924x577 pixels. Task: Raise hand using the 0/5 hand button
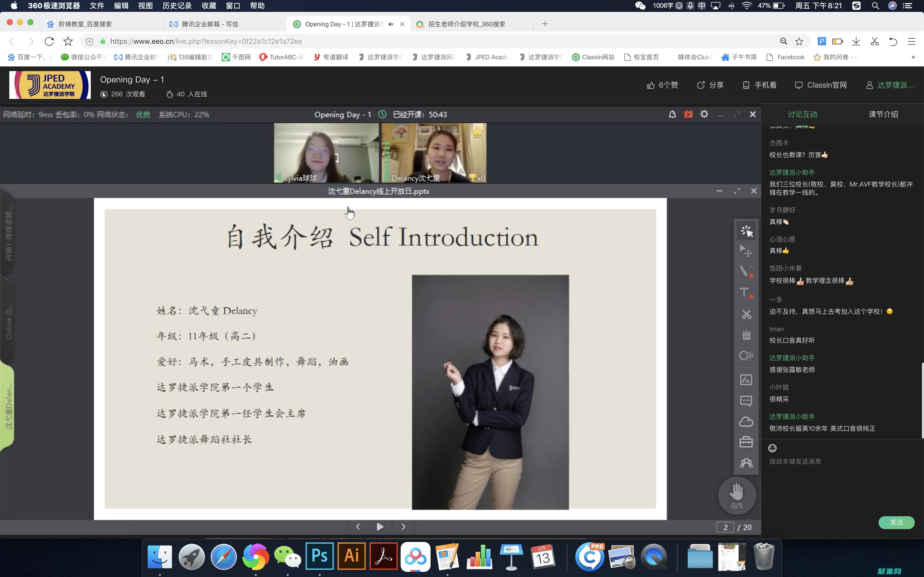pyautogui.click(x=737, y=495)
